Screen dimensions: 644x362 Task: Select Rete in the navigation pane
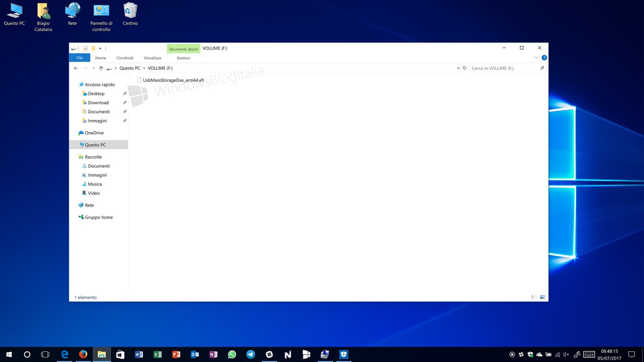89,205
